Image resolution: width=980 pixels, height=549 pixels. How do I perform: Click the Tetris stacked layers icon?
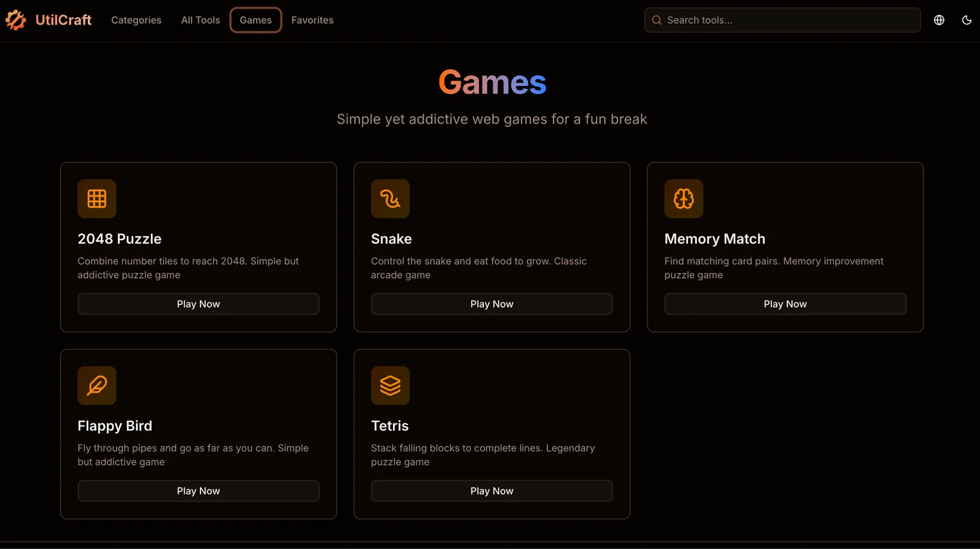point(390,386)
